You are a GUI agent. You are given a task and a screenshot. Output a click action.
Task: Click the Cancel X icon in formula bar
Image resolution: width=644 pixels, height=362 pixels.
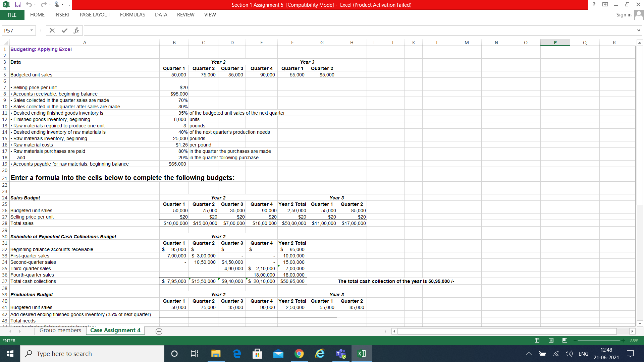[x=52, y=30]
